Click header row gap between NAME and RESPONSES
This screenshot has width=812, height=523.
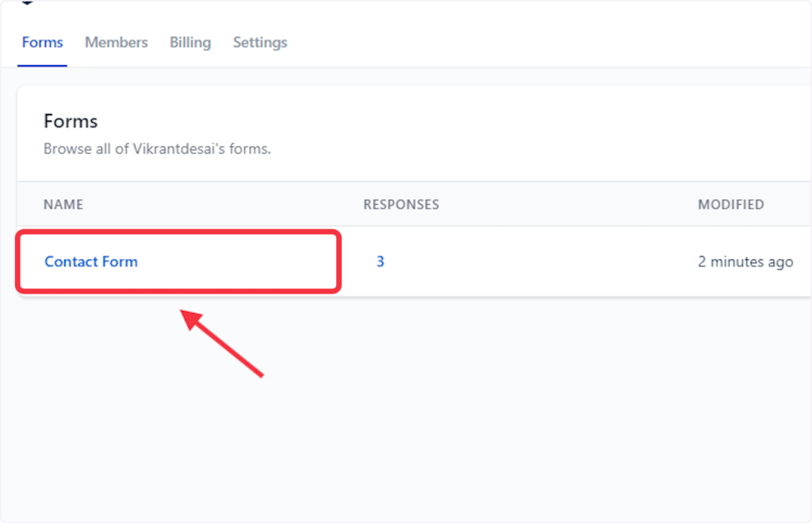[222, 205]
